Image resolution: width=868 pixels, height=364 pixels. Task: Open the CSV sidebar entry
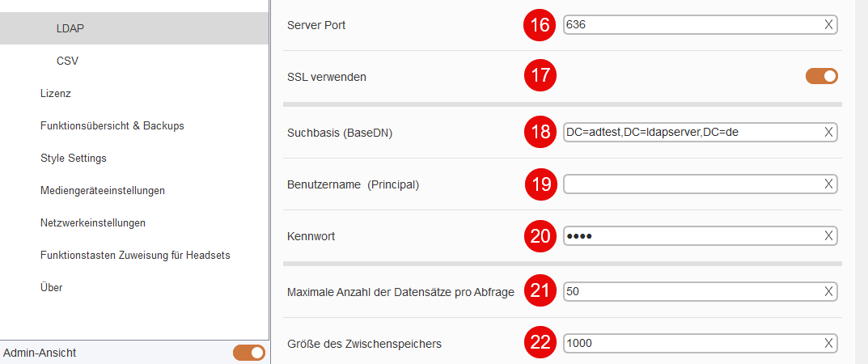tap(67, 61)
